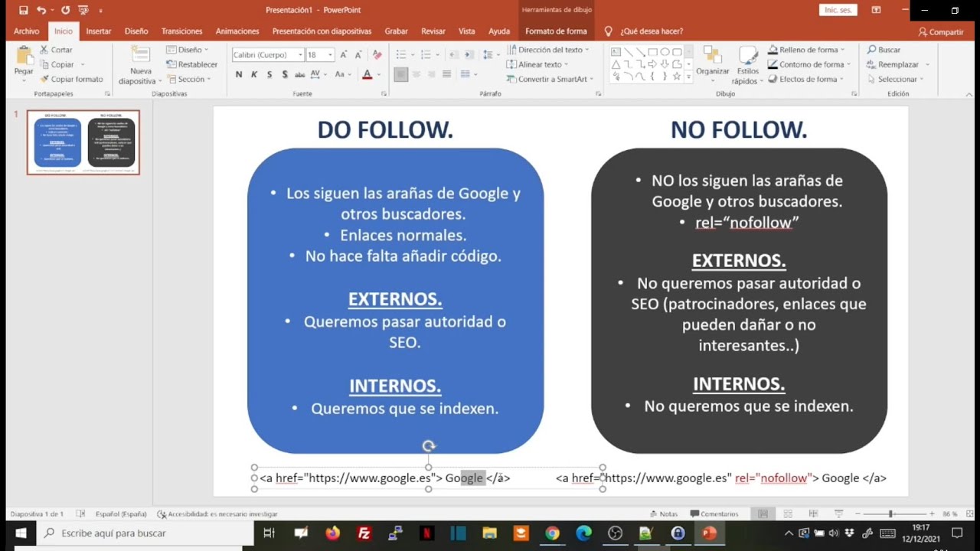The image size is (980, 551).
Task: Click the Buscar icon in Edición group
Action: coord(882,48)
